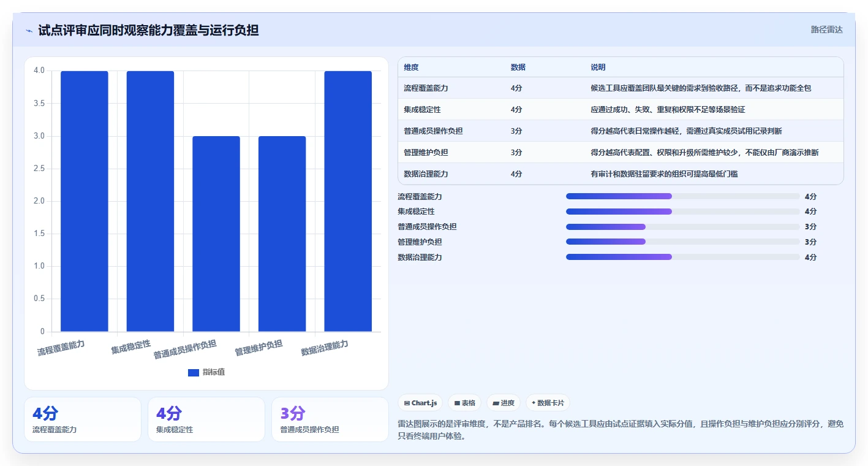Click the 3分 value beside 普通成员操作负担 progress bar
This screenshot has width=868, height=466.
click(x=811, y=227)
